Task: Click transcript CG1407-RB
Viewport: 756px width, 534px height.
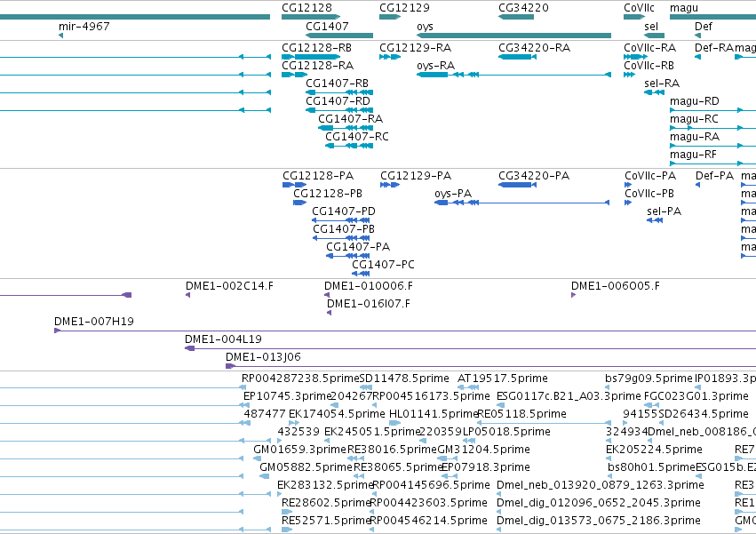Action: click(339, 92)
